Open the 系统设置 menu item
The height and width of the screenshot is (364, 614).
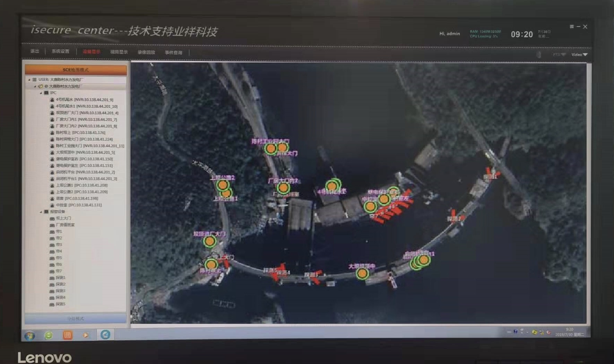point(60,51)
